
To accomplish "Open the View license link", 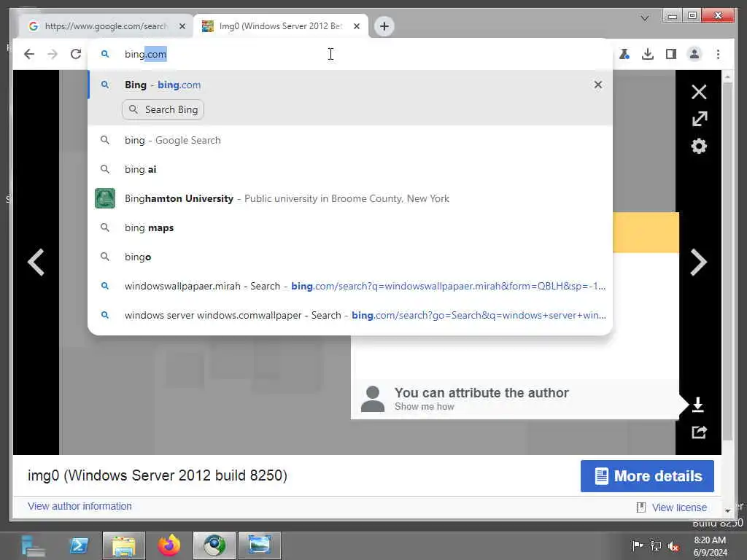I will click(x=679, y=507).
